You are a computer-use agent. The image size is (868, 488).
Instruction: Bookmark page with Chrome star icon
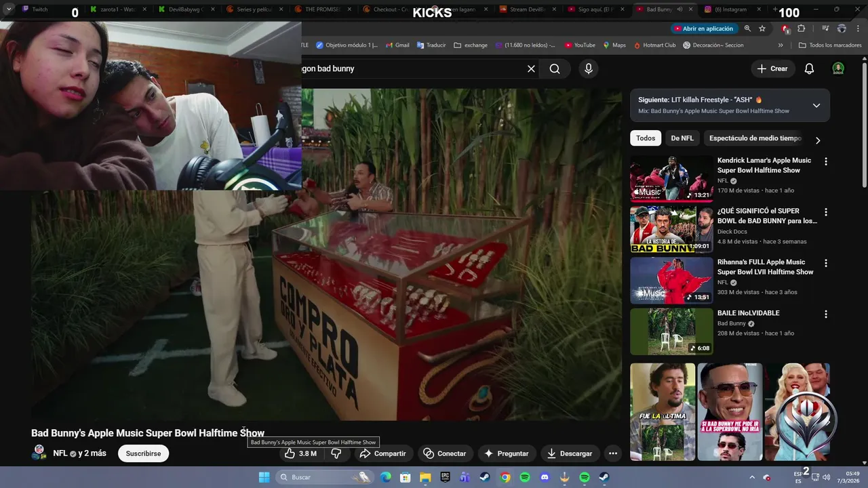[762, 28]
